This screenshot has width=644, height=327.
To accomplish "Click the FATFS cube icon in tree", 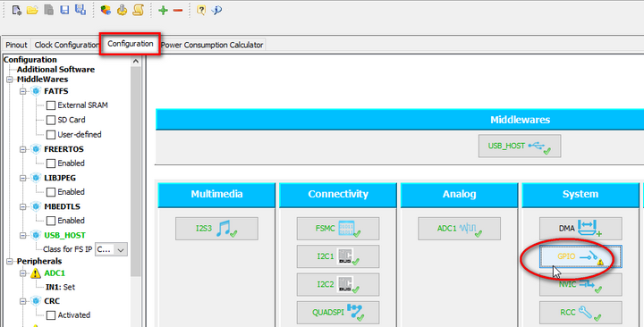I will click(36, 91).
